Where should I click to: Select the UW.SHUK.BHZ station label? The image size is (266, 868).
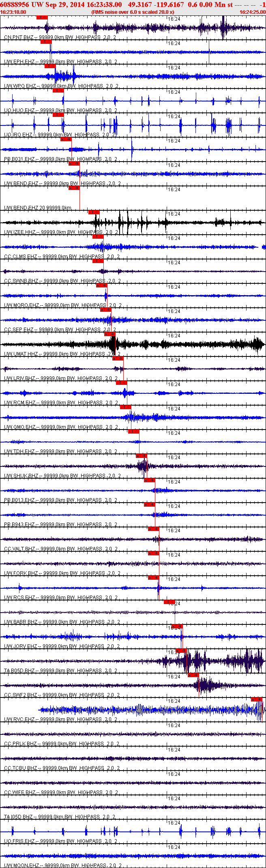(x=62, y=476)
